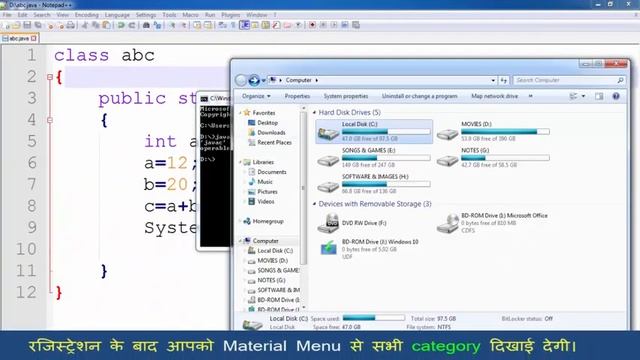Click the Copy icon in Notepad++ toolbar
This screenshot has width=640, height=360.
coord(96,25)
